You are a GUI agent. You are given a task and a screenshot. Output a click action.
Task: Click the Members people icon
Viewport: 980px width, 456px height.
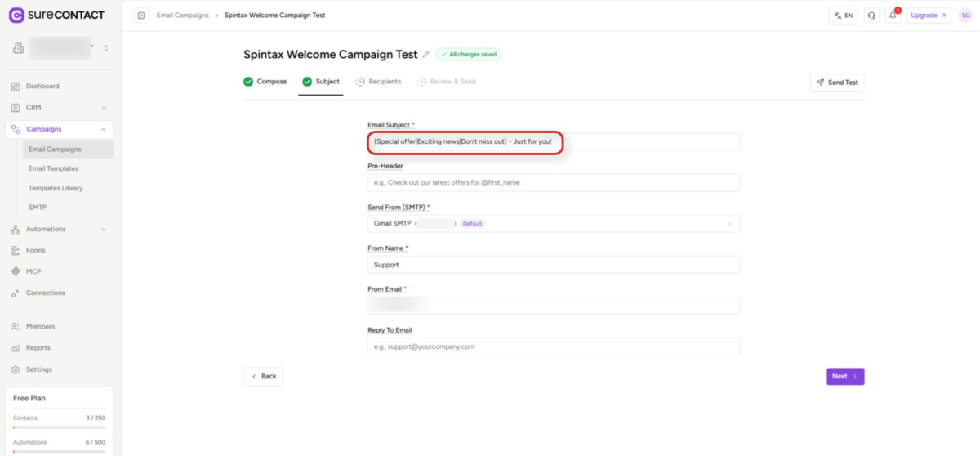click(16, 326)
